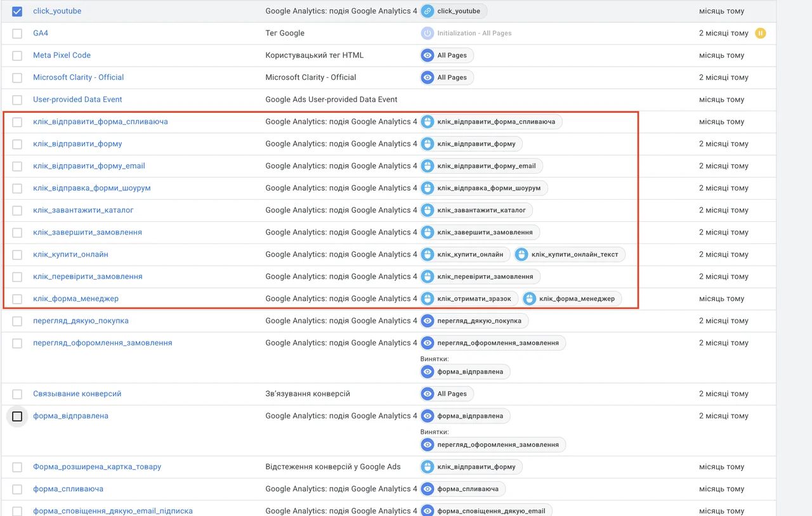Open trigger chip клік_відправити_форма_спливаюча
This screenshot has height=516, width=812.
pos(491,122)
